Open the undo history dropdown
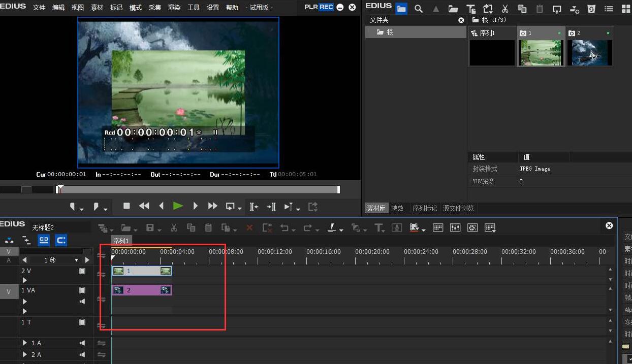The image size is (632, 364). pos(294,230)
